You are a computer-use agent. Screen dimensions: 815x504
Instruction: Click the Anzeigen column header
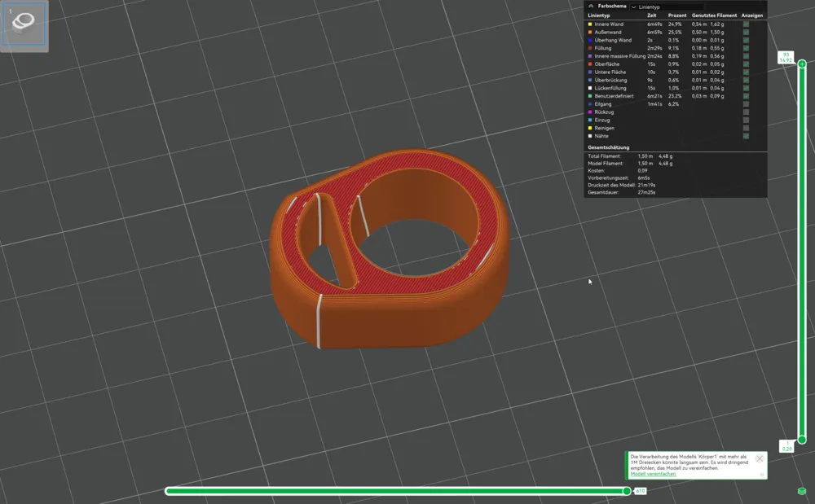pyautogui.click(x=752, y=15)
